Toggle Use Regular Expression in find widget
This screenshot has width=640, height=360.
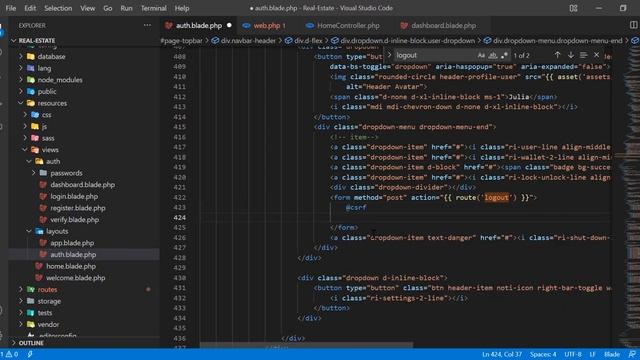tap(504, 55)
